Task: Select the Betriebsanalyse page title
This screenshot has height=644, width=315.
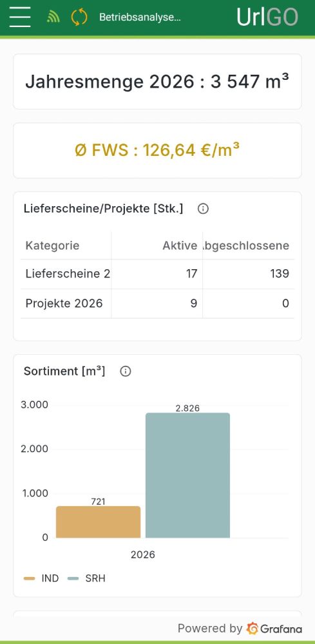Action: point(140,17)
